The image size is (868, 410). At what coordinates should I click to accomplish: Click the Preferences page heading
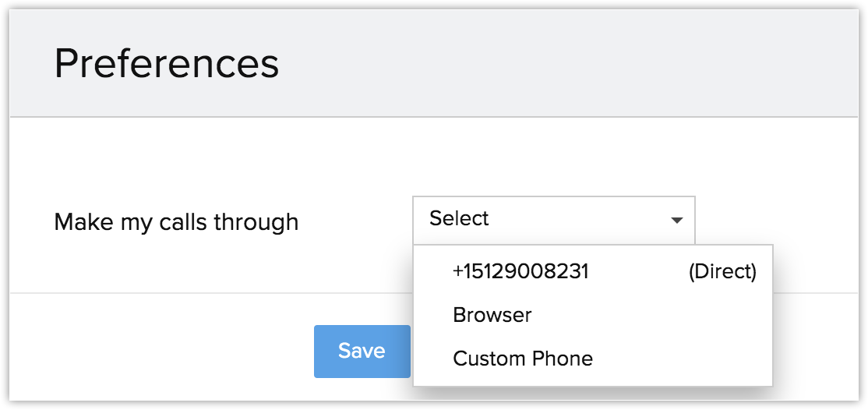pos(167,64)
